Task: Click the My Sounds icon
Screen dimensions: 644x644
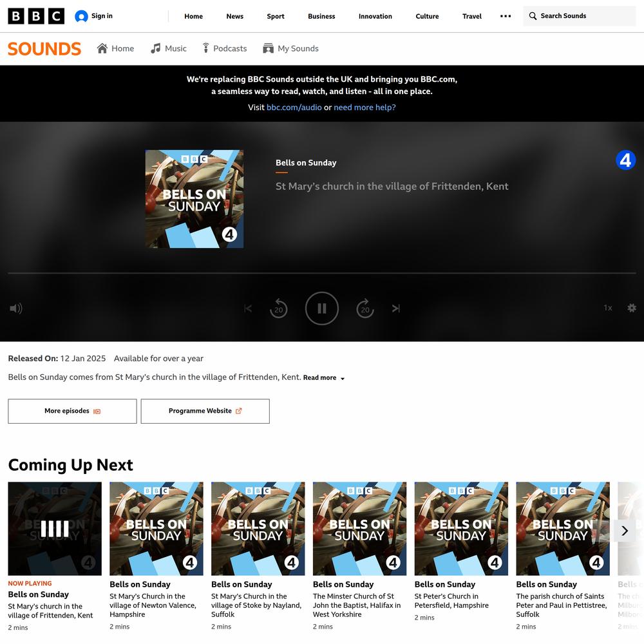Action: [268, 48]
